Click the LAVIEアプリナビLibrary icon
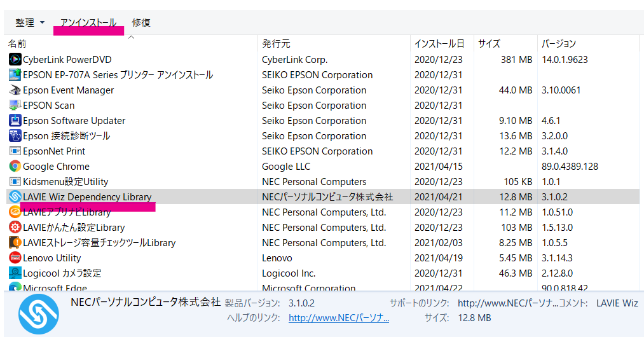 [15, 212]
